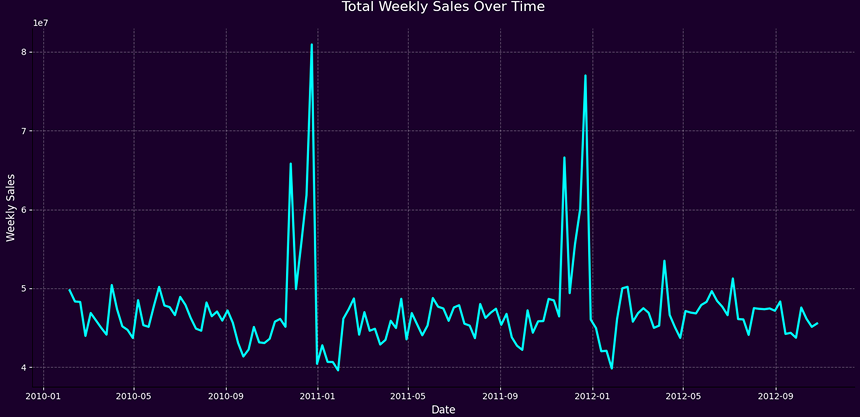Click the chart title 'Total Weekly Sales Over Time'
Screen dimensions: 860x417
(443, 7)
